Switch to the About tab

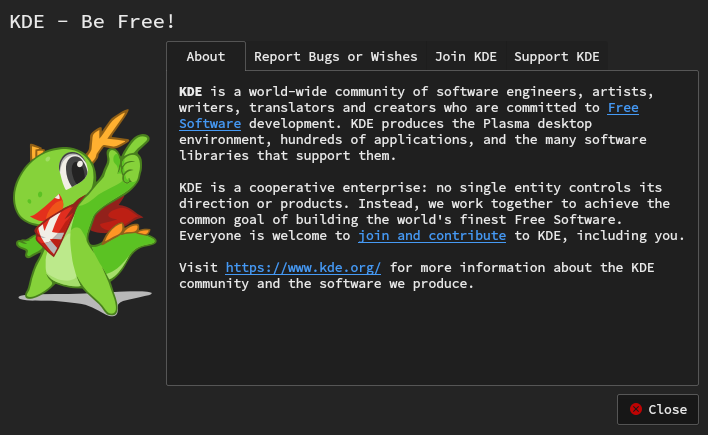tap(206, 56)
